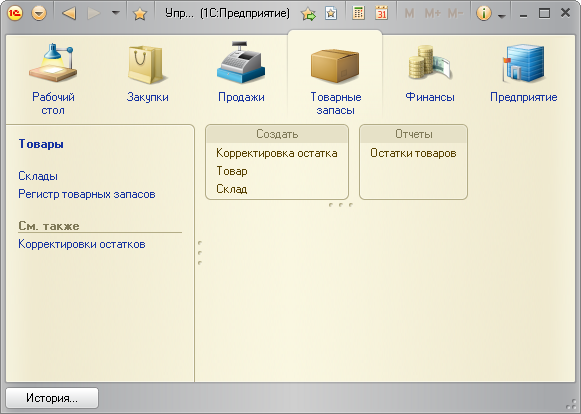This screenshot has width=581, height=414.
Task: Create a new Склад
Action: (232, 189)
